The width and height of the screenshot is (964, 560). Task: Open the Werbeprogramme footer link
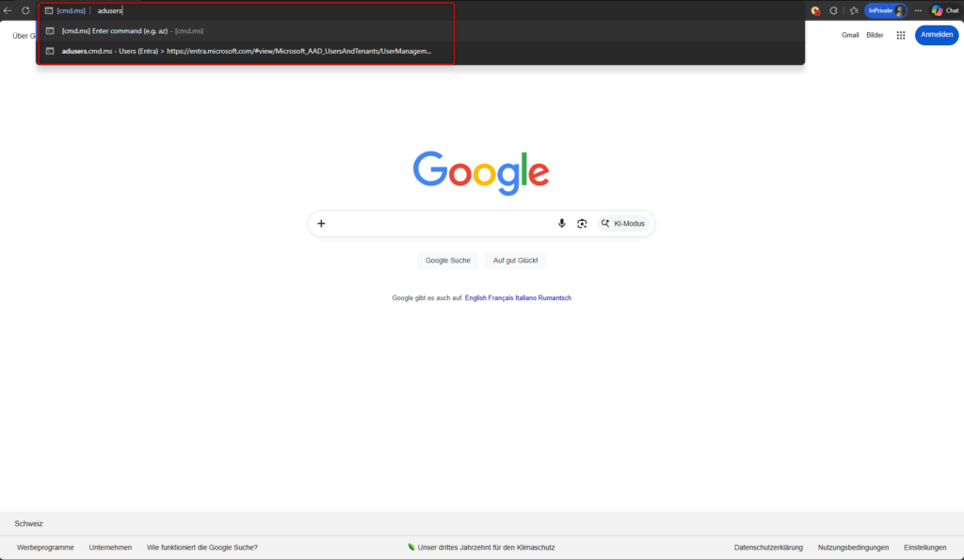click(x=45, y=547)
